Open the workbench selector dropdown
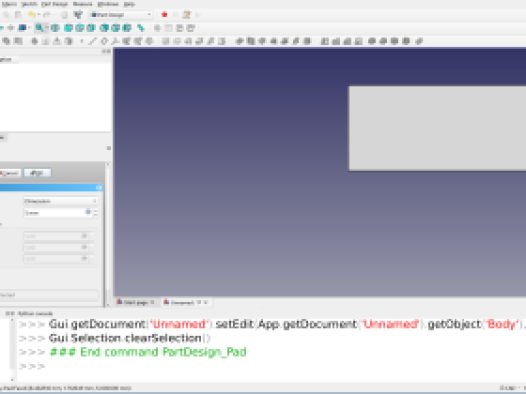 click(121, 15)
